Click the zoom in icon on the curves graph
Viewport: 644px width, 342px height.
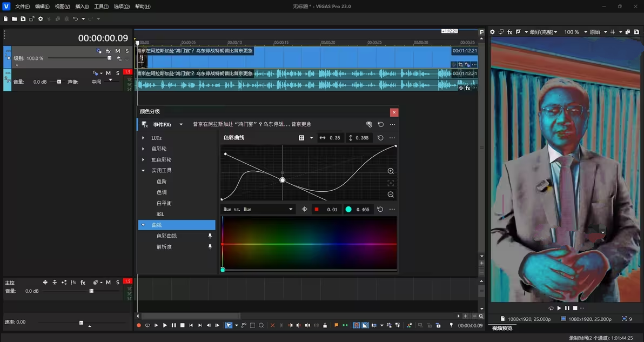pyautogui.click(x=391, y=171)
